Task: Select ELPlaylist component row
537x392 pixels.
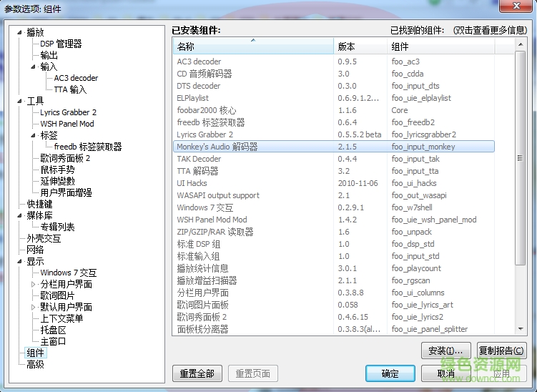Action: click(x=334, y=98)
